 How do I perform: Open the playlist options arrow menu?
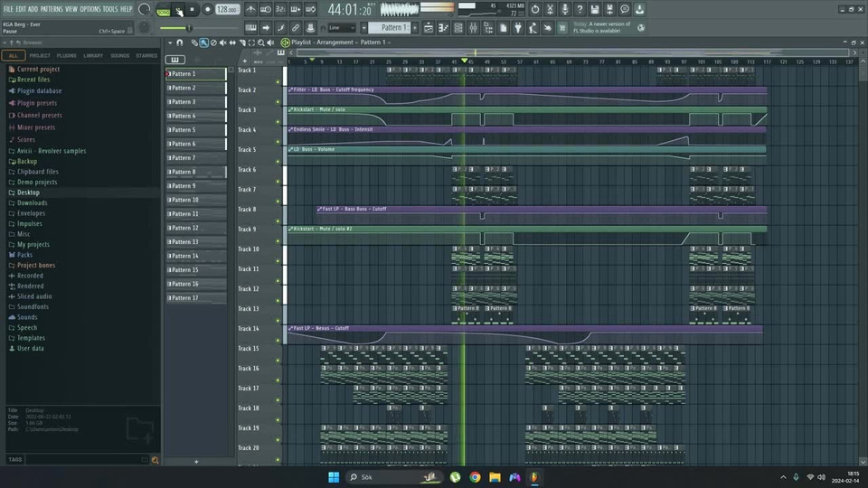168,42
